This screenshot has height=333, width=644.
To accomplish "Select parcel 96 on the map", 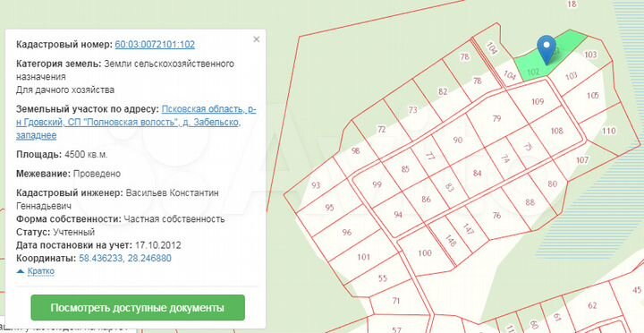I will pyautogui.click(x=347, y=232).
